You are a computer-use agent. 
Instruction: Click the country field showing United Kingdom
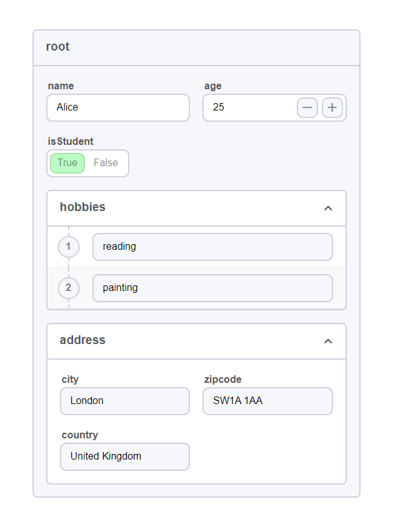(125, 456)
